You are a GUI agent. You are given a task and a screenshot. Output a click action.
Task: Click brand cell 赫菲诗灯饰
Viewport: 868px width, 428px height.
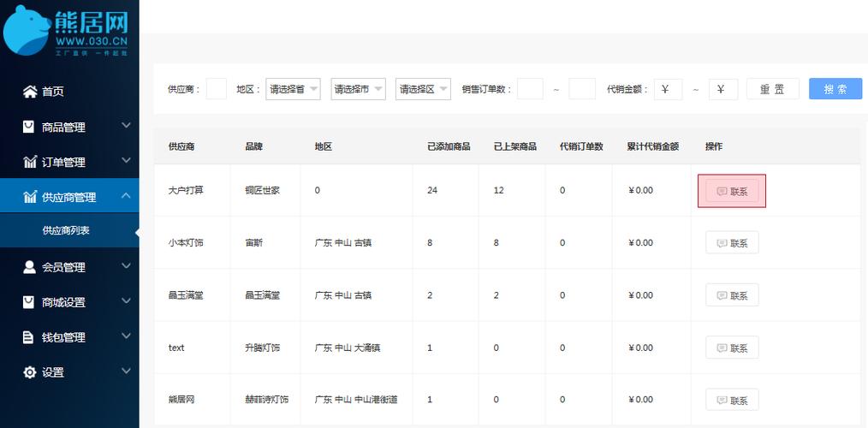266,399
